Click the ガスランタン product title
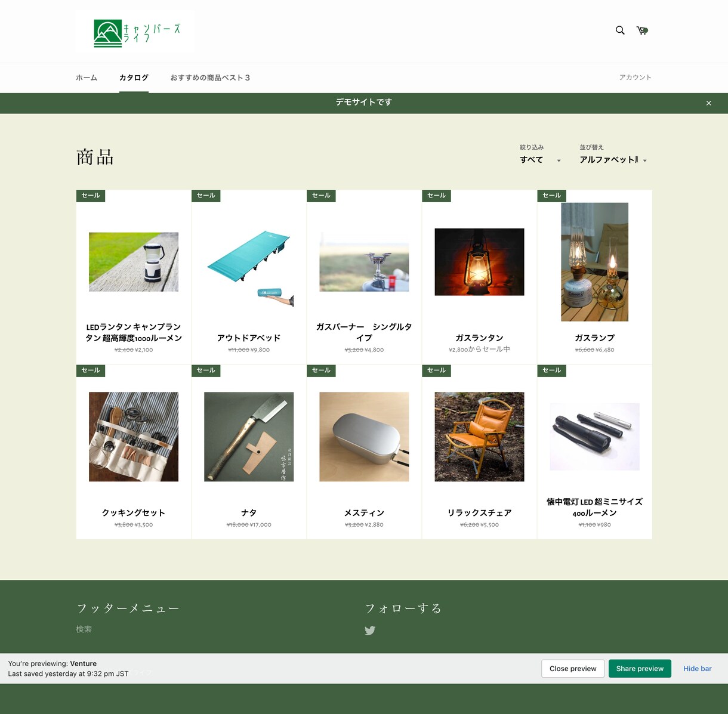This screenshot has width=728, height=714. (479, 338)
